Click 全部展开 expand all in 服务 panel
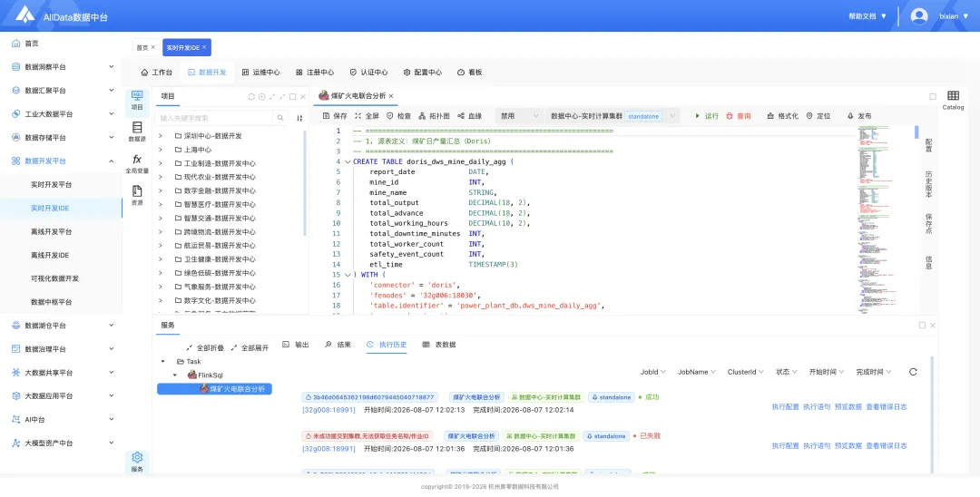The width and height of the screenshot is (980, 497). (x=250, y=347)
